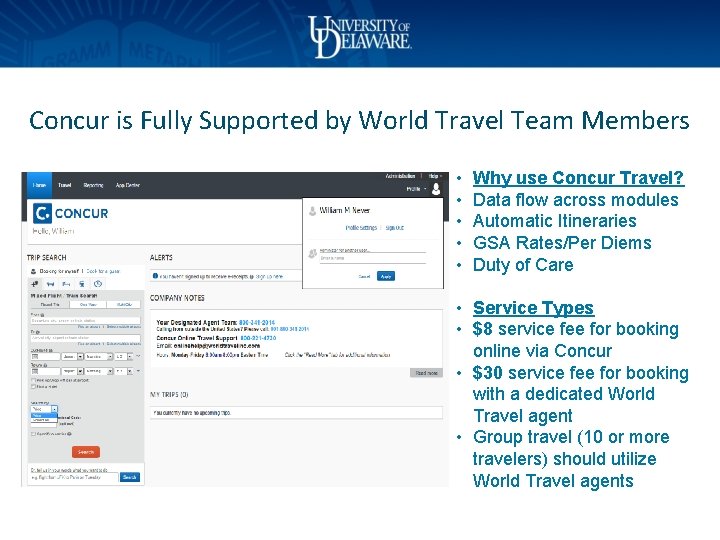Click the user icon beside William M Never

tap(312, 211)
